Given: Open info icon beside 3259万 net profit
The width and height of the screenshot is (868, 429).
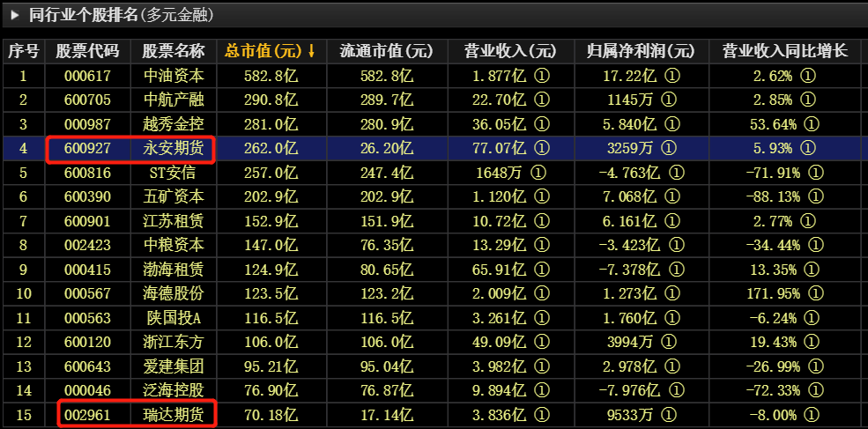Looking at the screenshot, I should point(669,148).
